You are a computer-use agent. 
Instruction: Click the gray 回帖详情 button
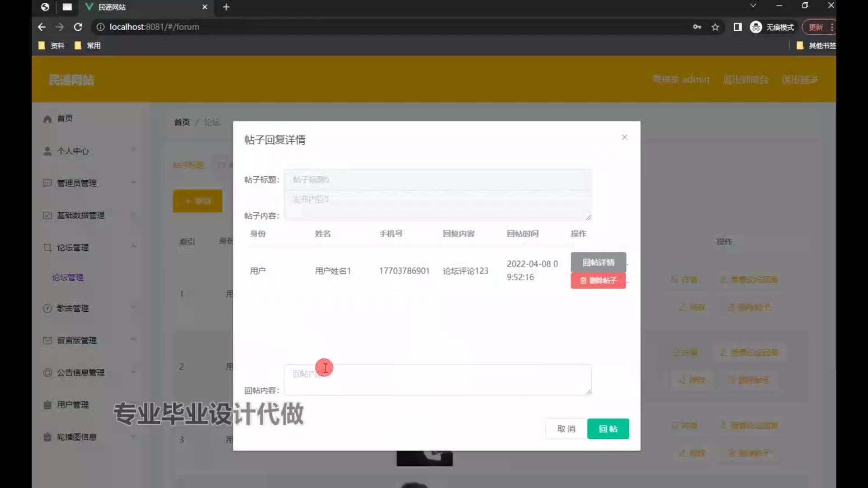[598, 262]
